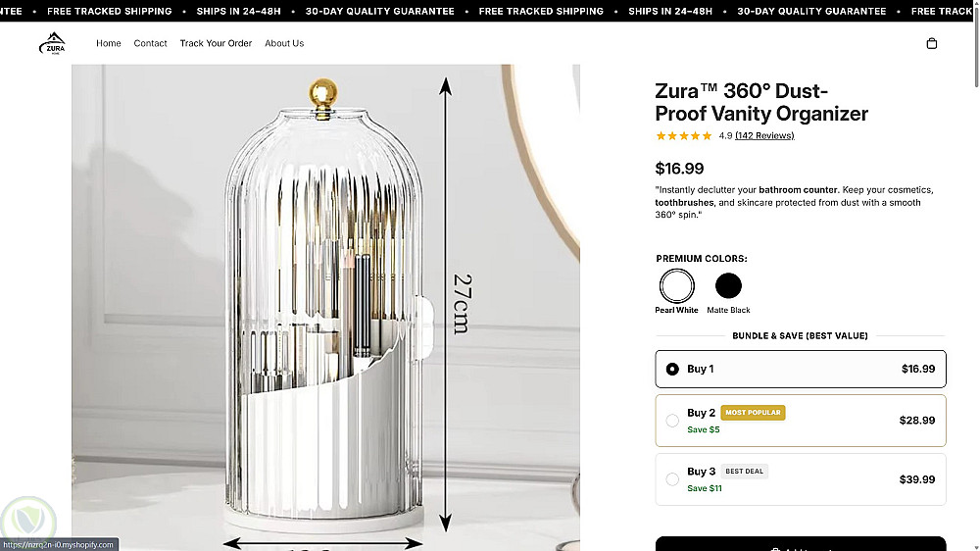Navigate to About Us
Image resolution: width=980 pixels, height=551 pixels.
click(284, 43)
